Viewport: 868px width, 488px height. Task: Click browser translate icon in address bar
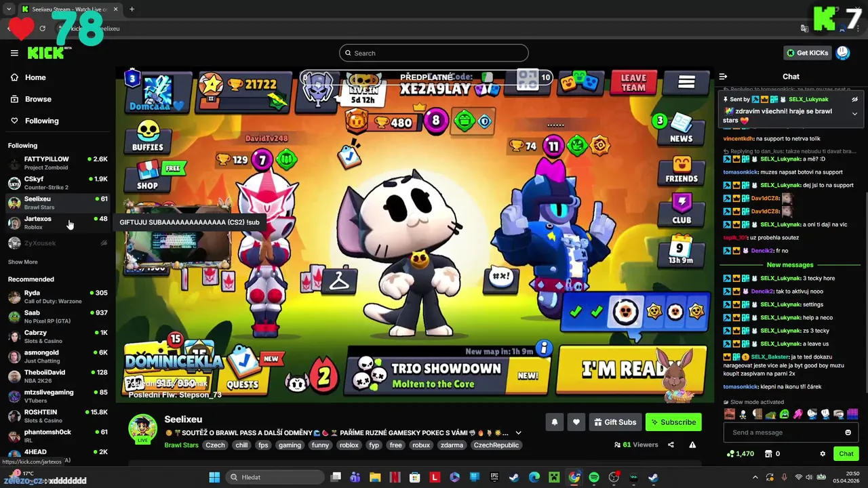click(x=804, y=28)
